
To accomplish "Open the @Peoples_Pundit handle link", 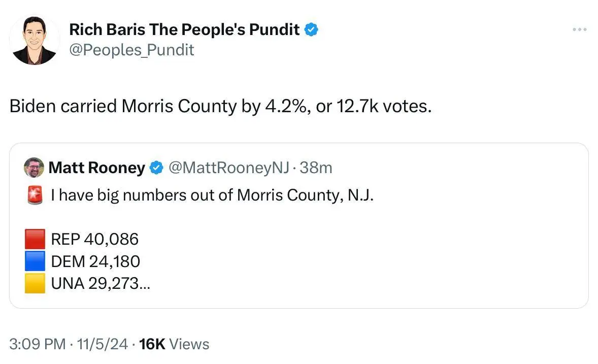I will click(131, 50).
